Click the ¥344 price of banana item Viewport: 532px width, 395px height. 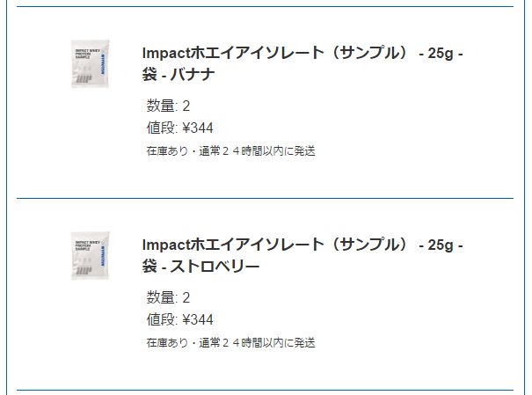[198, 128]
